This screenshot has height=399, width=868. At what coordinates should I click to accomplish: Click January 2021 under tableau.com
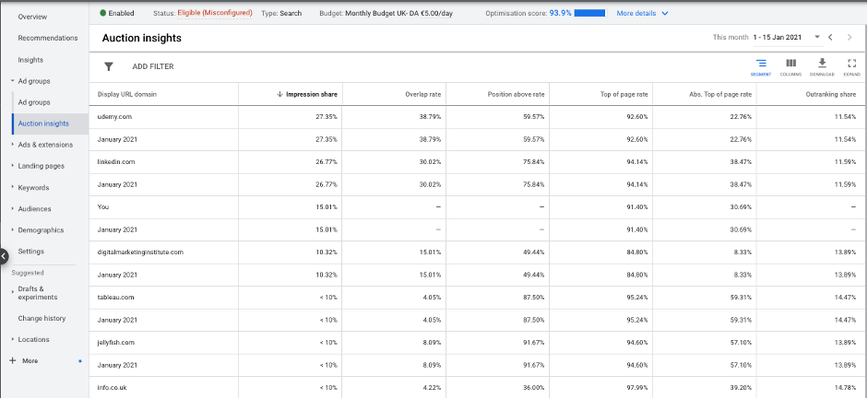point(117,320)
